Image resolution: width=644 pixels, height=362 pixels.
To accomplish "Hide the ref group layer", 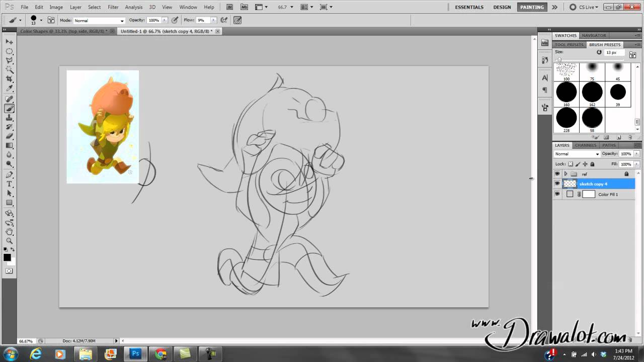I will (x=557, y=174).
